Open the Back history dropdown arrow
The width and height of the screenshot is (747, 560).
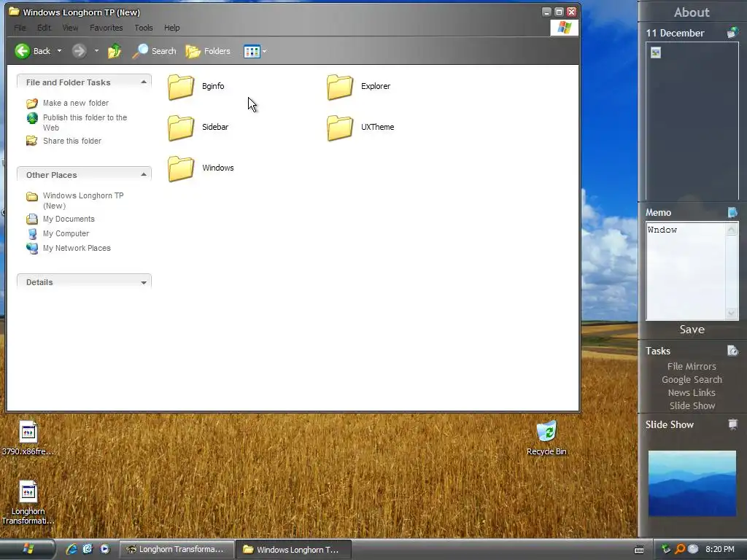pyautogui.click(x=60, y=51)
